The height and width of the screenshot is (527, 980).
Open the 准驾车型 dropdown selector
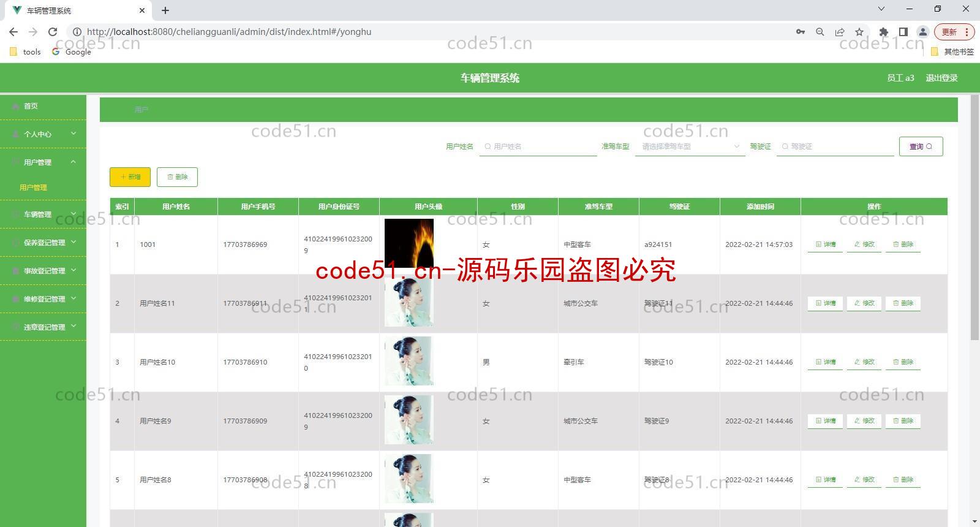pyautogui.click(x=690, y=146)
